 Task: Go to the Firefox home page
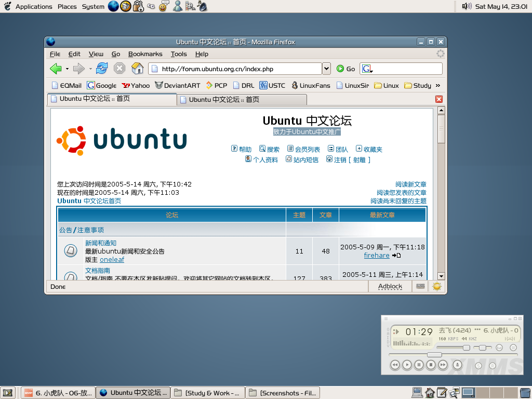137,69
